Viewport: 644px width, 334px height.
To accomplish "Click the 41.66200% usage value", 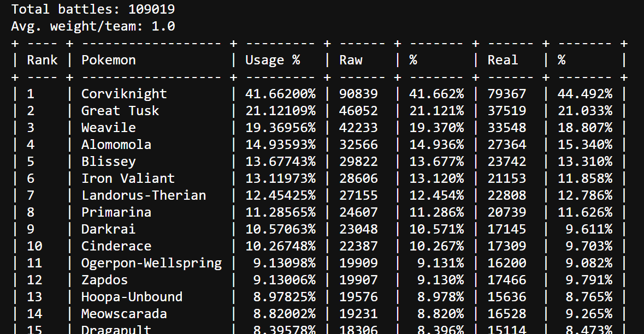I will [280, 94].
